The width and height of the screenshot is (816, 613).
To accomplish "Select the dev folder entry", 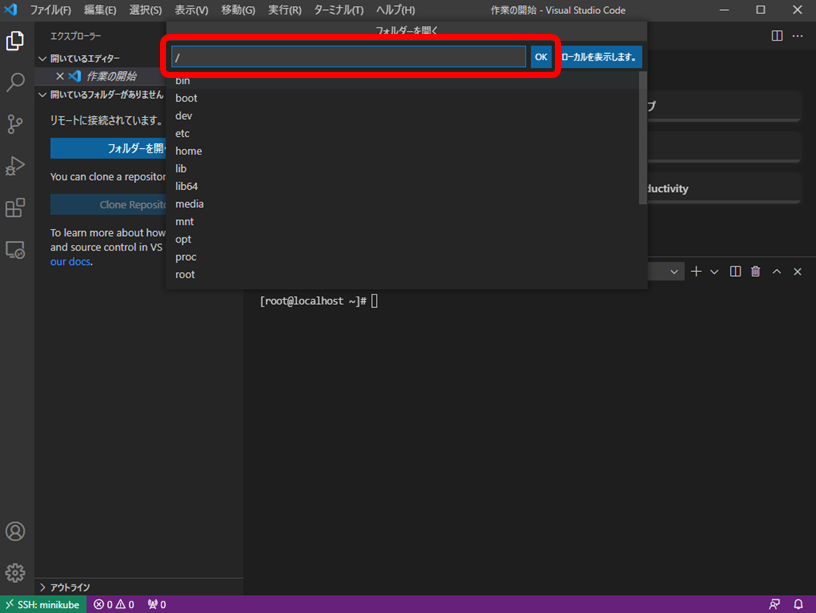I will (402, 116).
